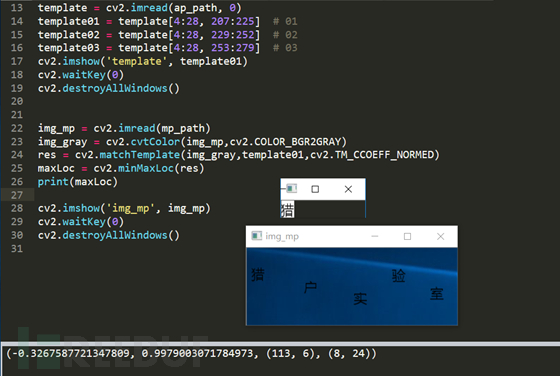Click the img_mp window's title bar icon
The width and height of the screenshot is (560, 376).
(256, 236)
